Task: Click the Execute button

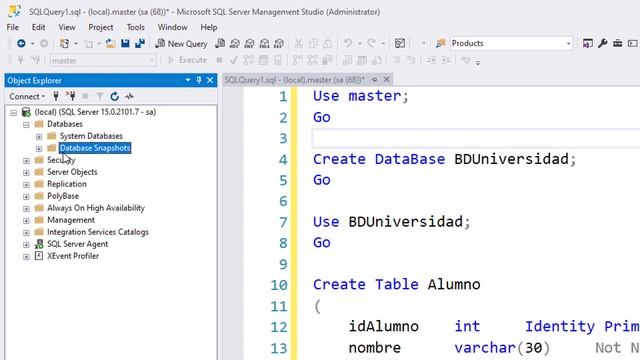Action: tap(188, 60)
